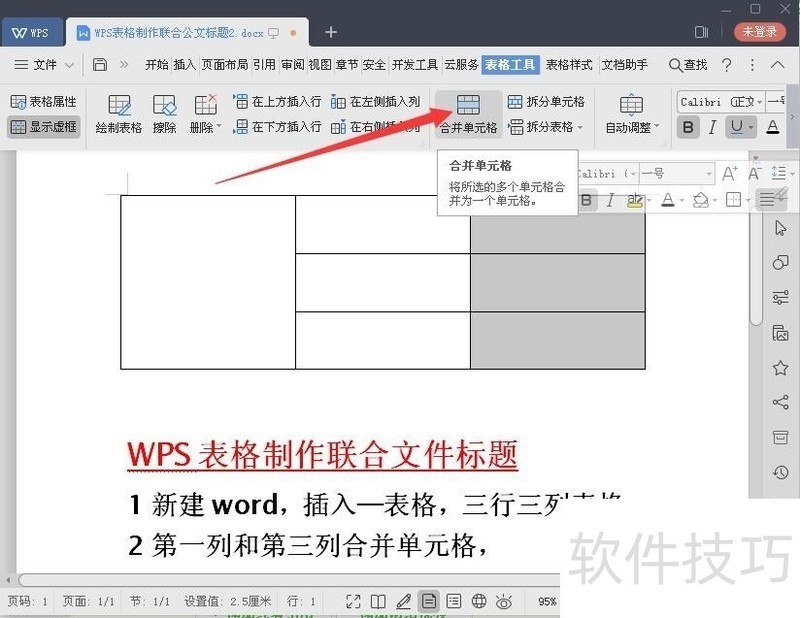Toggle Underline in the ribbon
Screen dimensions: 800x618
click(x=736, y=127)
